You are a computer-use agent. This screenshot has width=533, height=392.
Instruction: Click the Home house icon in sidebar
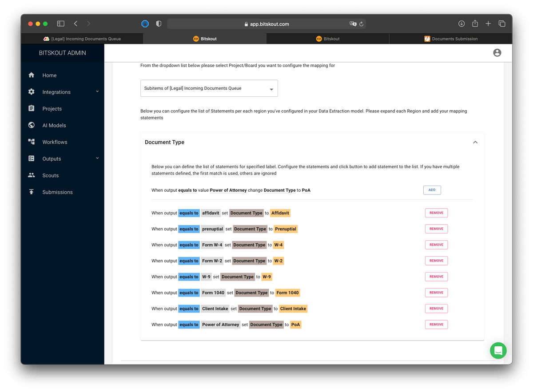pyautogui.click(x=31, y=75)
